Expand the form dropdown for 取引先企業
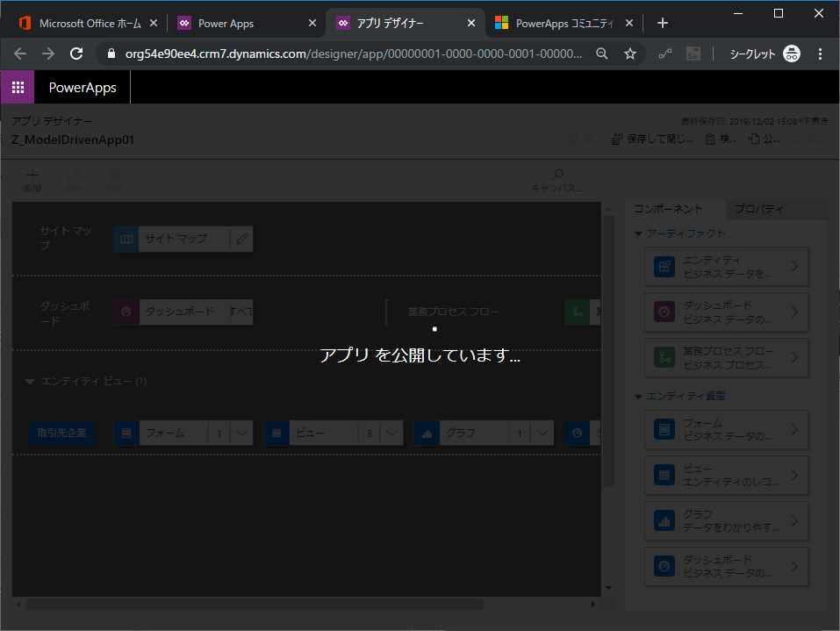The height and width of the screenshot is (631, 840). [x=241, y=433]
